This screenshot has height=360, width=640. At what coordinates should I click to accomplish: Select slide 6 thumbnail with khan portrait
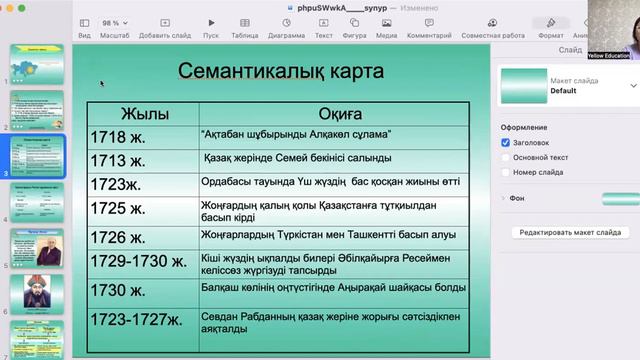[x=37, y=294]
